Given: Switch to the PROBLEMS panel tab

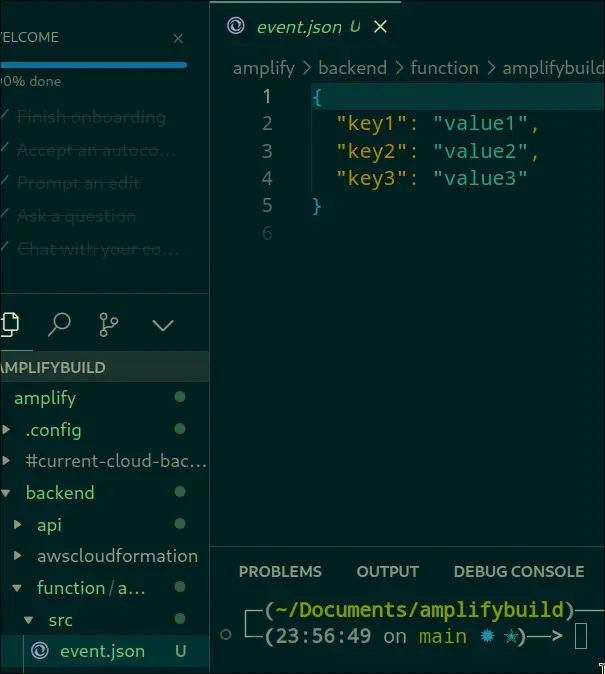Looking at the screenshot, I should 280,572.
